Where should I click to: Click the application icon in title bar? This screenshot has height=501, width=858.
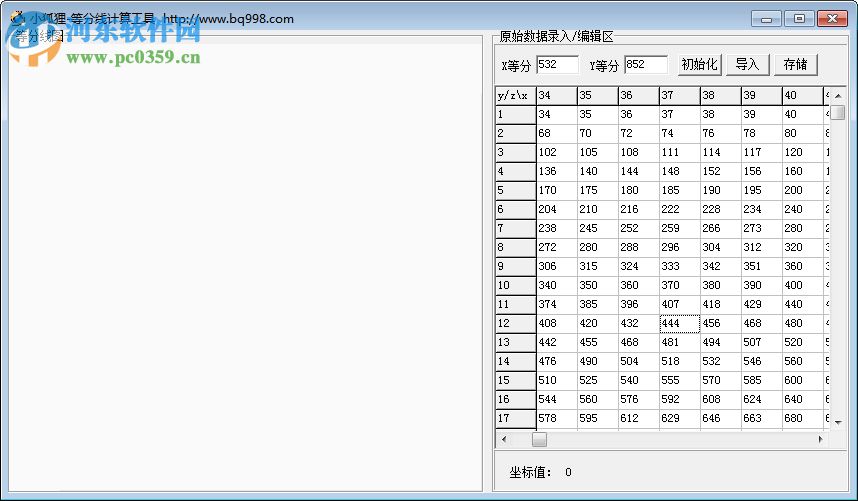tap(18, 18)
